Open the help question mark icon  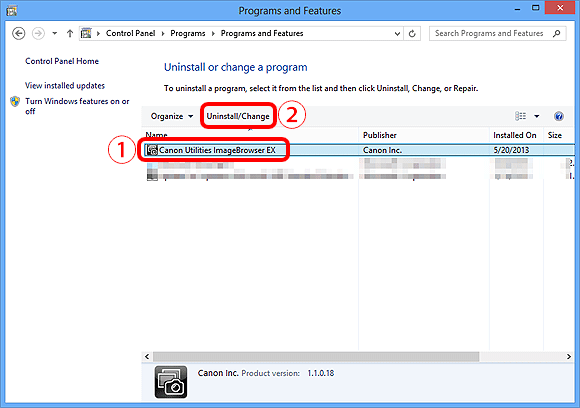click(559, 116)
